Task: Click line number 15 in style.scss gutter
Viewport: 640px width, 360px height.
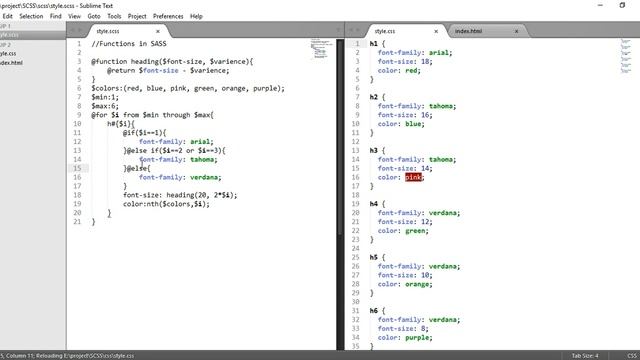Action: (77, 169)
